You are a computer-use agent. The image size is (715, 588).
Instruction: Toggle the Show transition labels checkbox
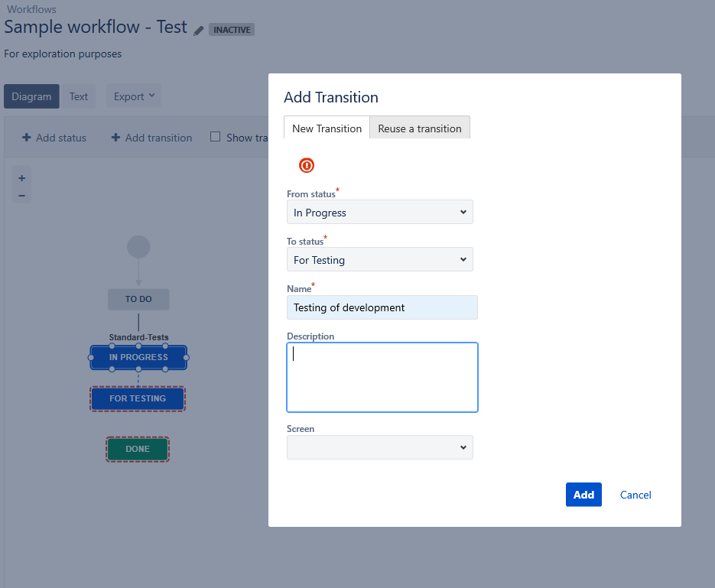click(x=215, y=137)
